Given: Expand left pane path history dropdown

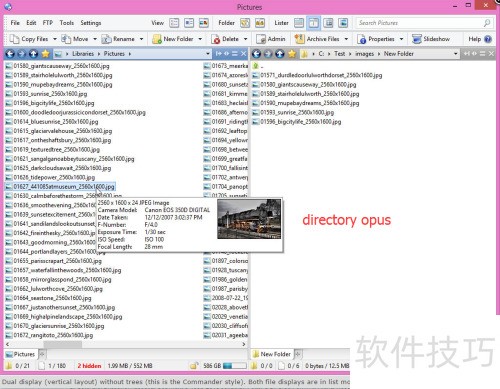Looking at the screenshot, I should coord(208,54).
